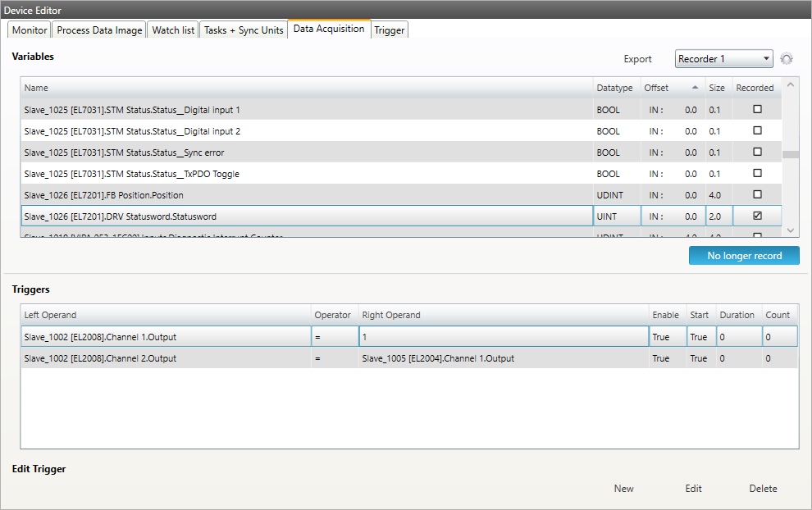Click New to create a trigger
This screenshot has height=510, width=812.
click(x=623, y=489)
